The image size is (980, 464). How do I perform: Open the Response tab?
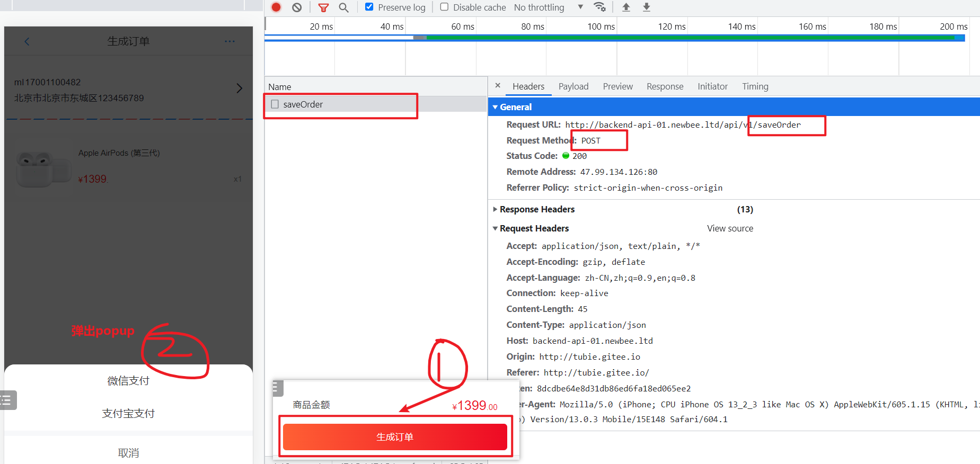[x=665, y=86]
